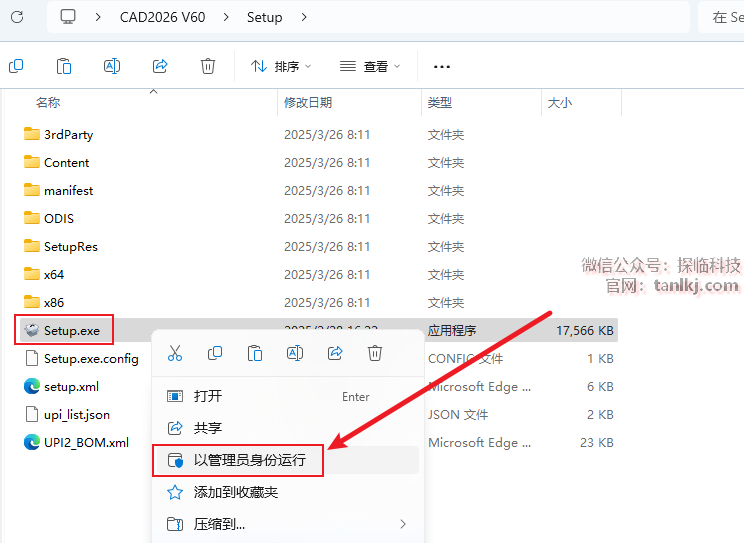This screenshot has height=543, width=744.
Task: Click the Copy icon in the toolbar
Action: 16,66
